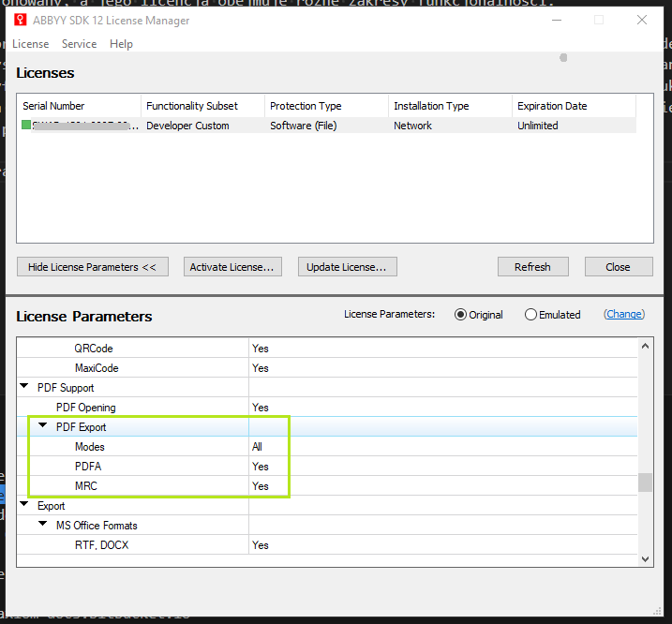Click the scroll down arrow in parameters list
This screenshot has width=672, height=624.
pos(645,558)
